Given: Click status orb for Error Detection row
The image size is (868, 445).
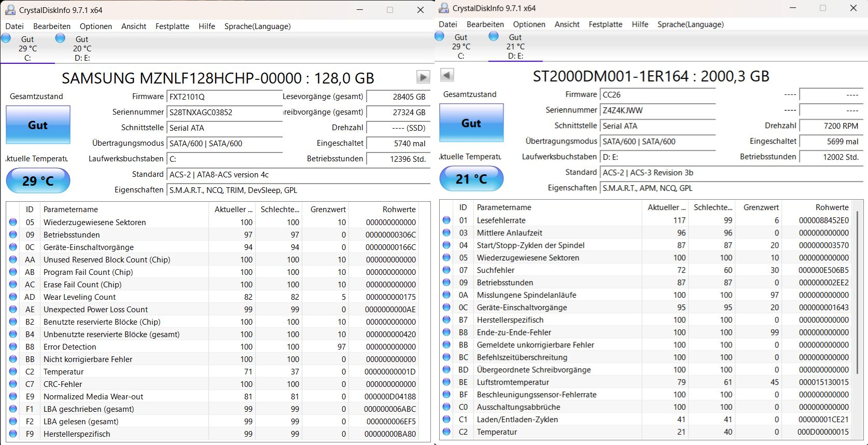Looking at the screenshot, I should click(x=13, y=346).
